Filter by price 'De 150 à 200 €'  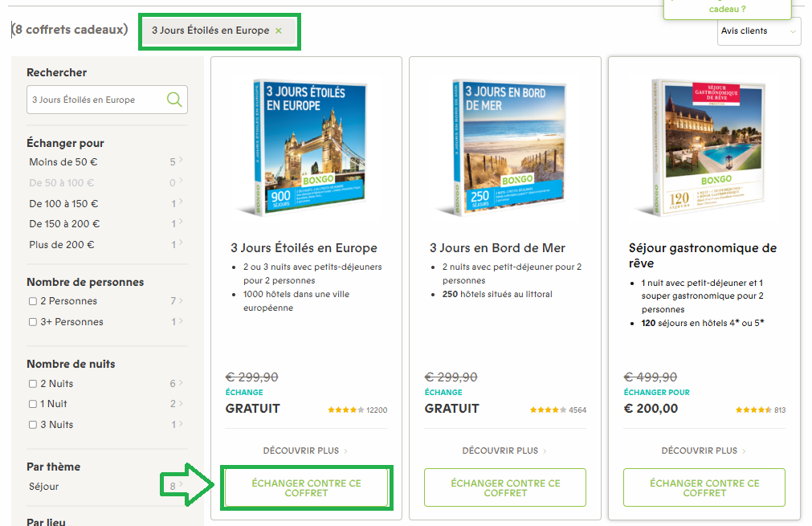coord(64,224)
